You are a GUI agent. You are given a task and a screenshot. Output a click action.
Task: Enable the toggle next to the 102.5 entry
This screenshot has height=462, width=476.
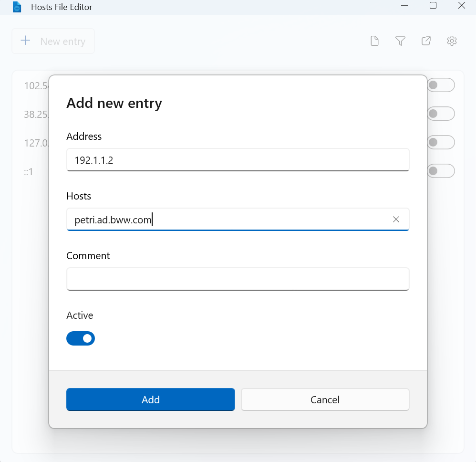tap(441, 85)
